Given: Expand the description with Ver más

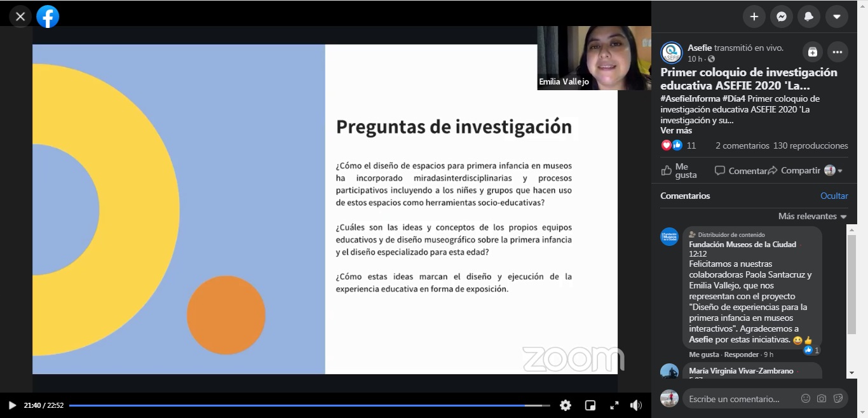Looking at the screenshot, I should click(x=676, y=130).
